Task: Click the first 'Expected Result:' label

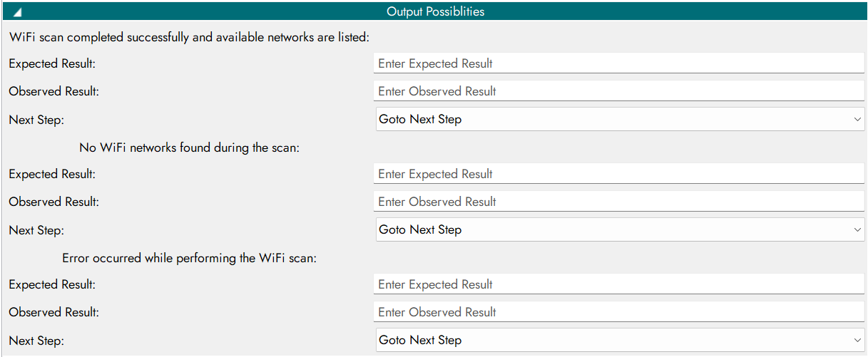Action: click(52, 63)
